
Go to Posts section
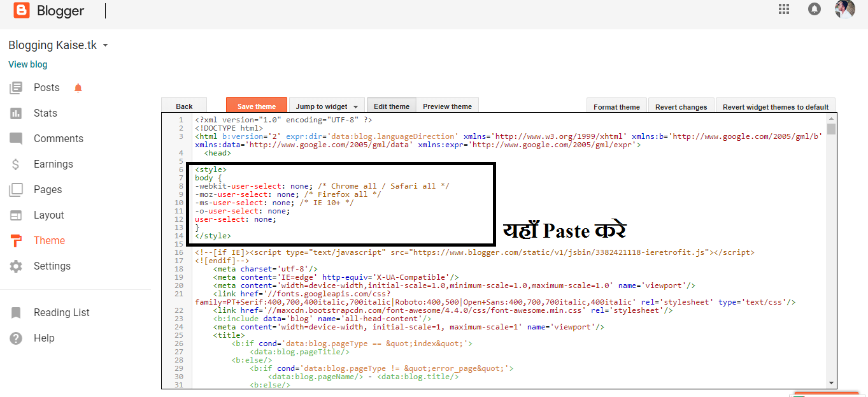click(x=46, y=88)
